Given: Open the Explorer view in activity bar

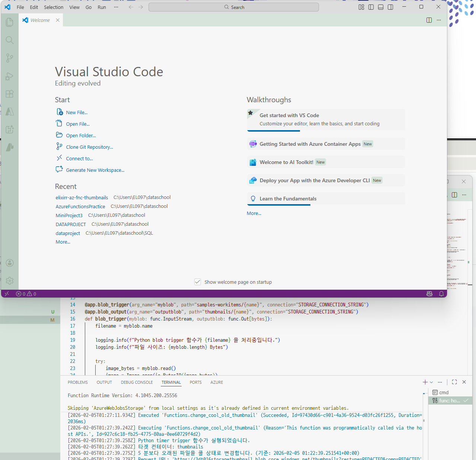Looking at the screenshot, I should click(10, 22).
